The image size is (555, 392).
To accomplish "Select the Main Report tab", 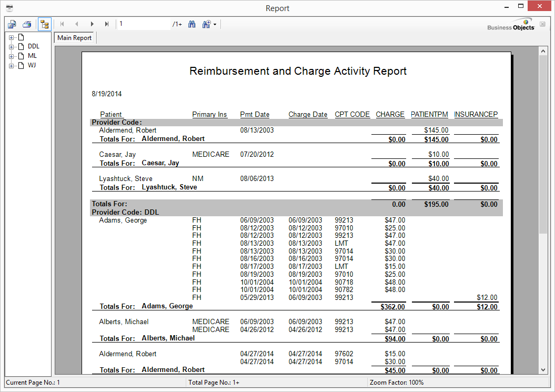I will [74, 37].
